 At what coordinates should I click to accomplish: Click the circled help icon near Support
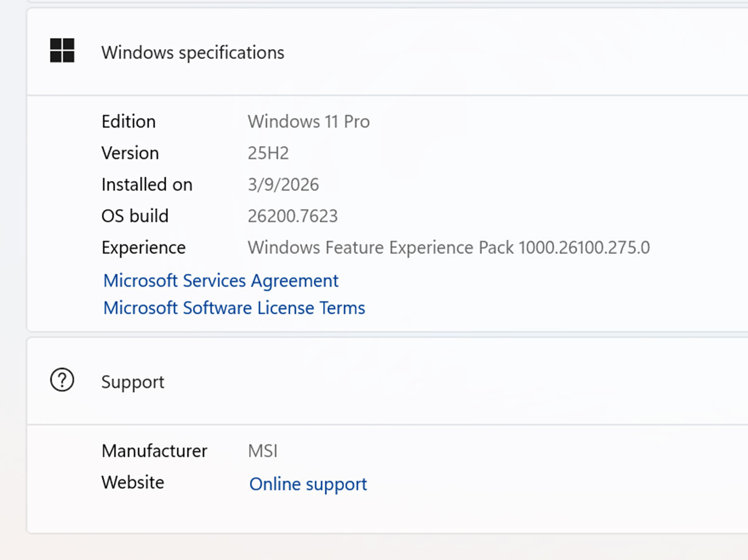(x=61, y=380)
